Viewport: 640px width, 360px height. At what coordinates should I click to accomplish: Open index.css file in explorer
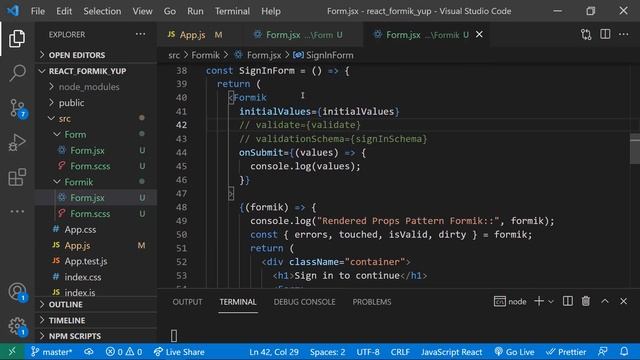(96, 277)
